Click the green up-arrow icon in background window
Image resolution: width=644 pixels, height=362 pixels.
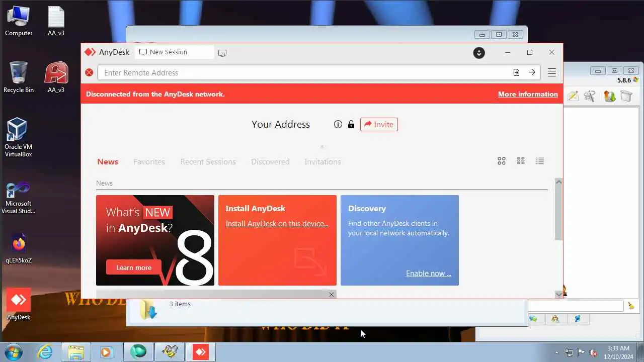(609, 96)
